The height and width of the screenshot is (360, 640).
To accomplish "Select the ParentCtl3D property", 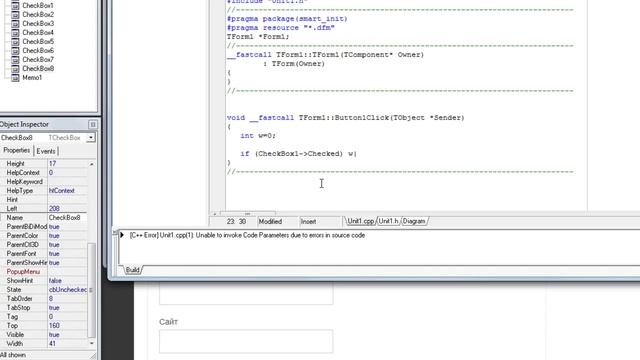I will click(x=44, y=244).
